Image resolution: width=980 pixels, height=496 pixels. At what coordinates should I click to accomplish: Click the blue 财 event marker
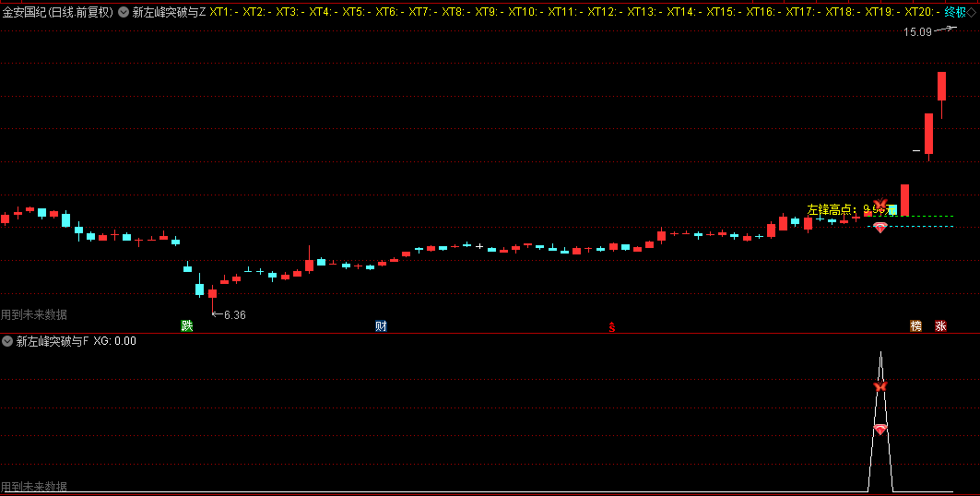point(381,325)
